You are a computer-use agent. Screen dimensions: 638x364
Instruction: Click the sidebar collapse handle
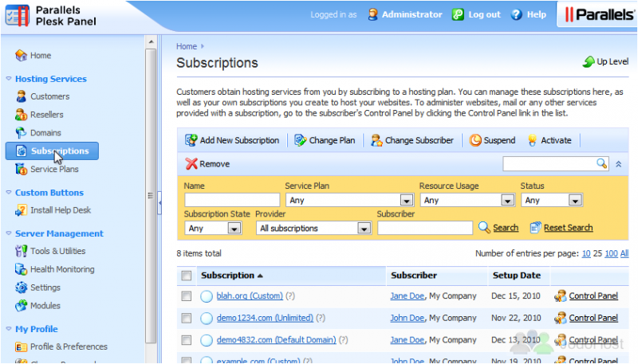160,202
